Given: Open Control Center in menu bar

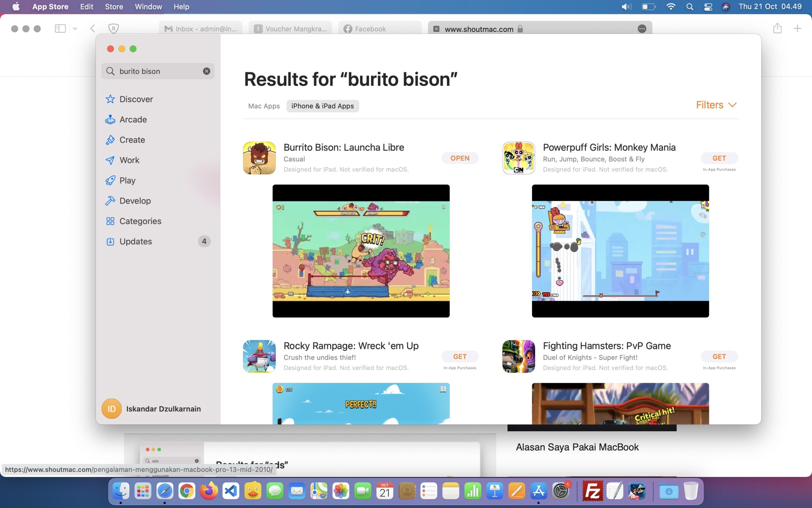Looking at the screenshot, I should (x=708, y=7).
